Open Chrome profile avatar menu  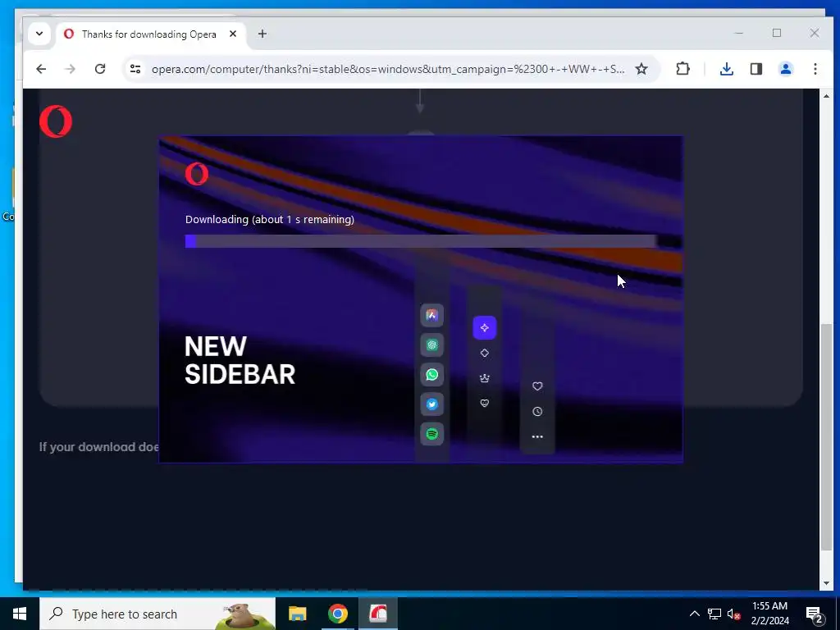(x=785, y=69)
